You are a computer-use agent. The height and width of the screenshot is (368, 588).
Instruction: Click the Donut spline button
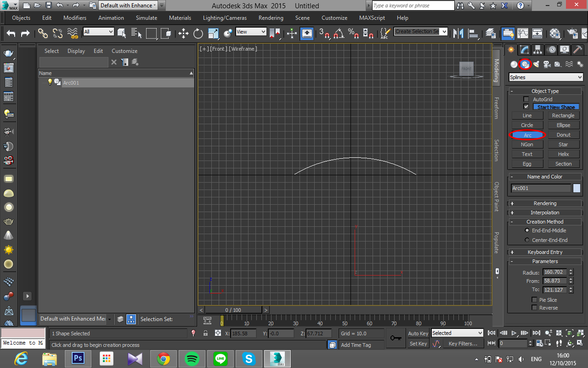(564, 135)
